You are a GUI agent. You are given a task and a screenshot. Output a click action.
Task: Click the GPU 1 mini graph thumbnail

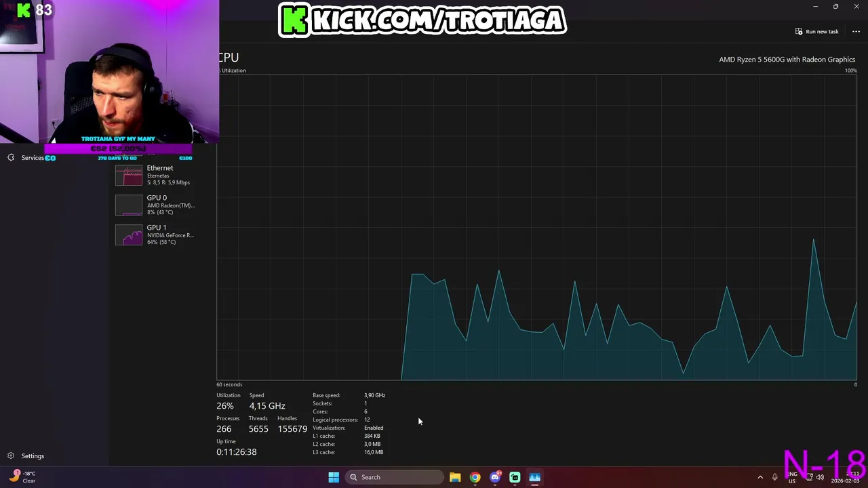pos(129,235)
